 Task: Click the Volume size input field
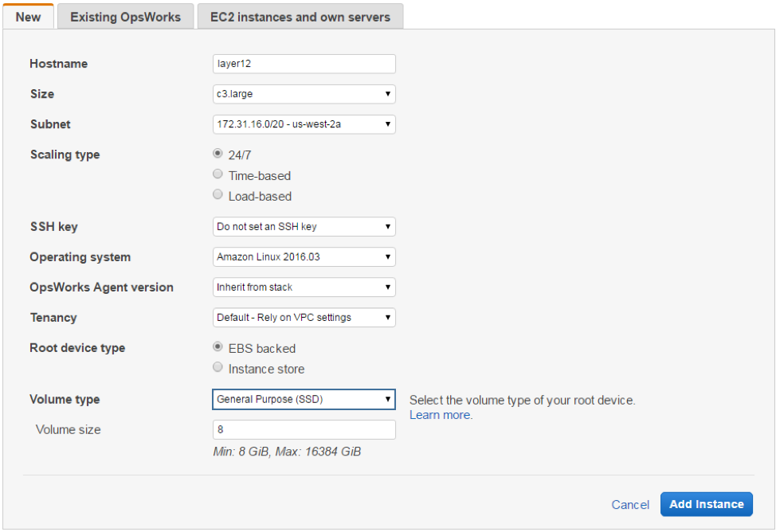pos(304,430)
